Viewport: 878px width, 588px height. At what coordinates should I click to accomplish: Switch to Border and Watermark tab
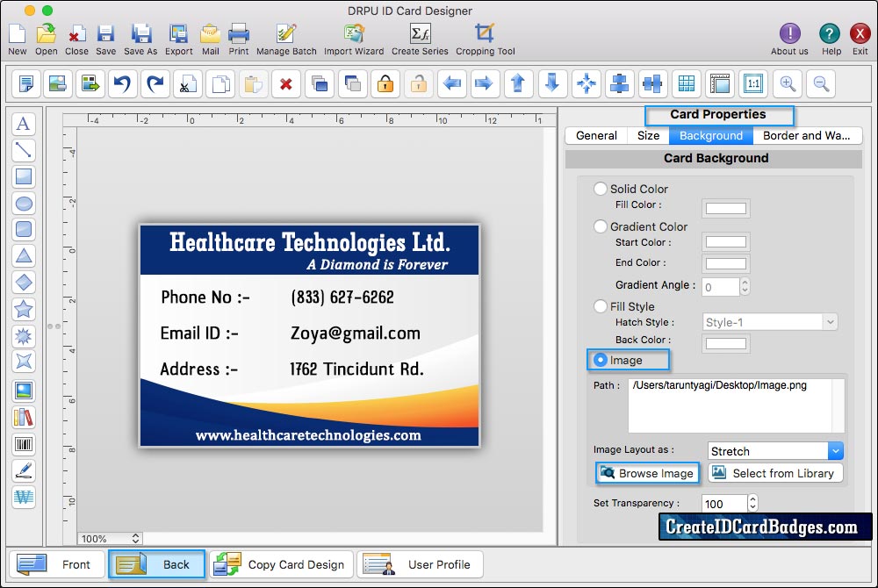click(x=807, y=135)
